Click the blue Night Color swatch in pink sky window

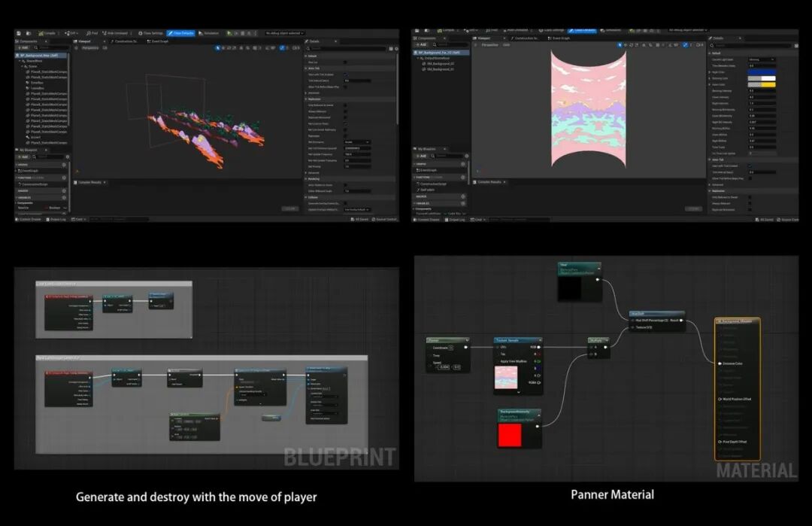tap(762, 72)
